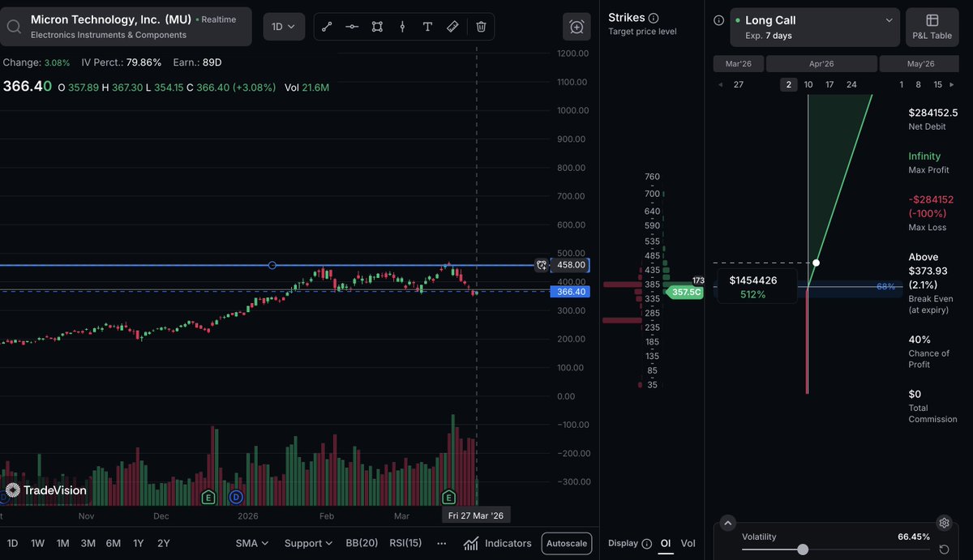Image resolution: width=973 pixels, height=560 pixels.
Task: Select the 1W time range
Action: click(37, 543)
